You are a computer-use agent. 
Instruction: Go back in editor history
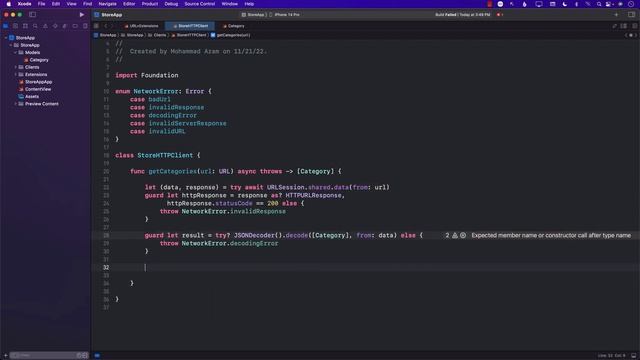105,26
